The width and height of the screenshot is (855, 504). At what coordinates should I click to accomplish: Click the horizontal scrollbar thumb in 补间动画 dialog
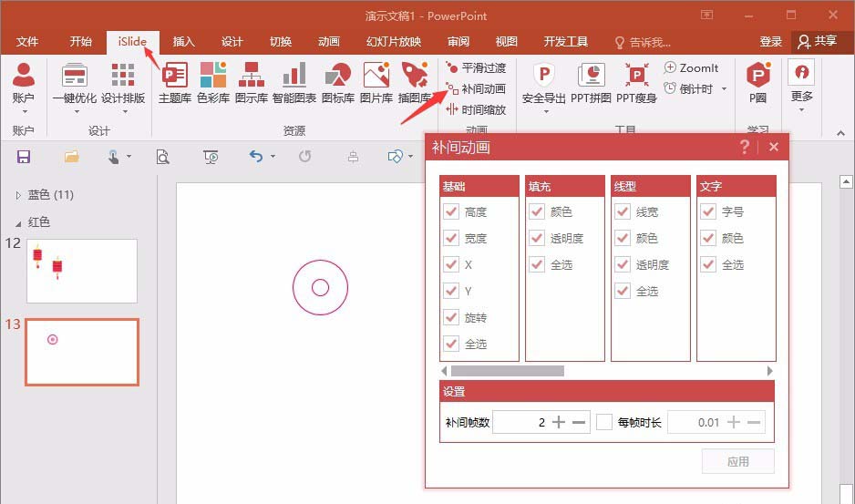point(507,371)
